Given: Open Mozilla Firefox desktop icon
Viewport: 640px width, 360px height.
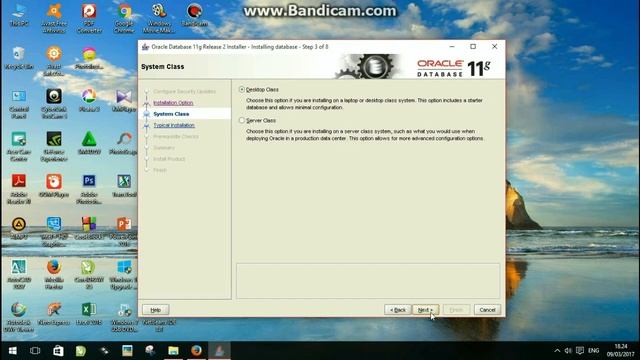Looking at the screenshot, I should [54, 275].
